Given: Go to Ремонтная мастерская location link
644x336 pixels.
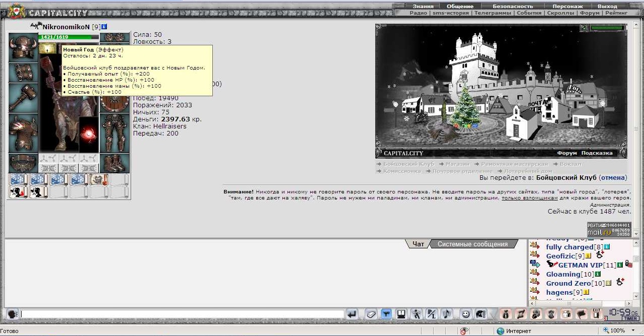Looking at the screenshot, I should (x=514, y=164).
